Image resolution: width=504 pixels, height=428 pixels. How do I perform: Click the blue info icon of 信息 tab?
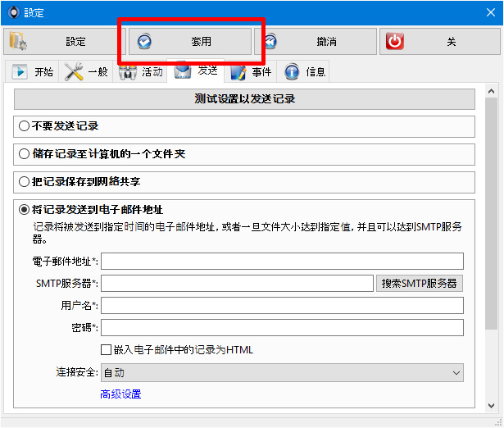tap(292, 71)
